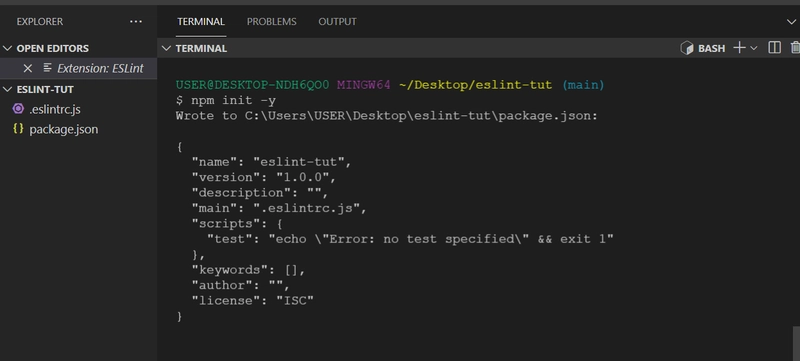The image size is (800, 361).
Task: Open package.json from the file tree
Action: coord(79,130)
